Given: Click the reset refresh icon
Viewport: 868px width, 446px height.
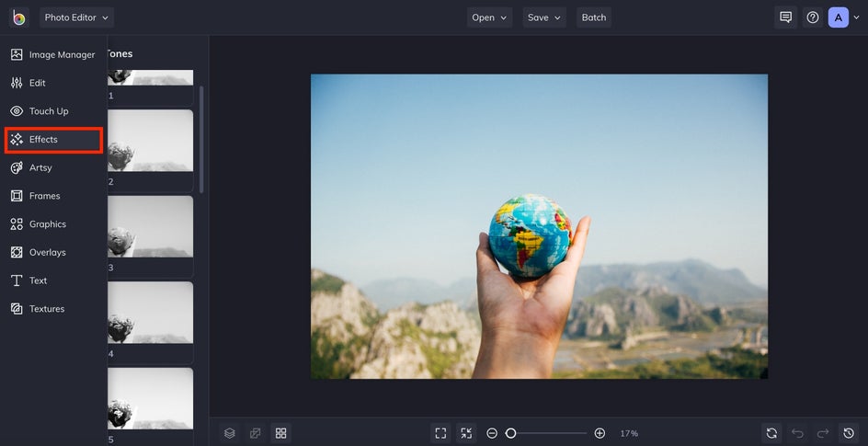Looking at the screenshot, I should point(771,433).
